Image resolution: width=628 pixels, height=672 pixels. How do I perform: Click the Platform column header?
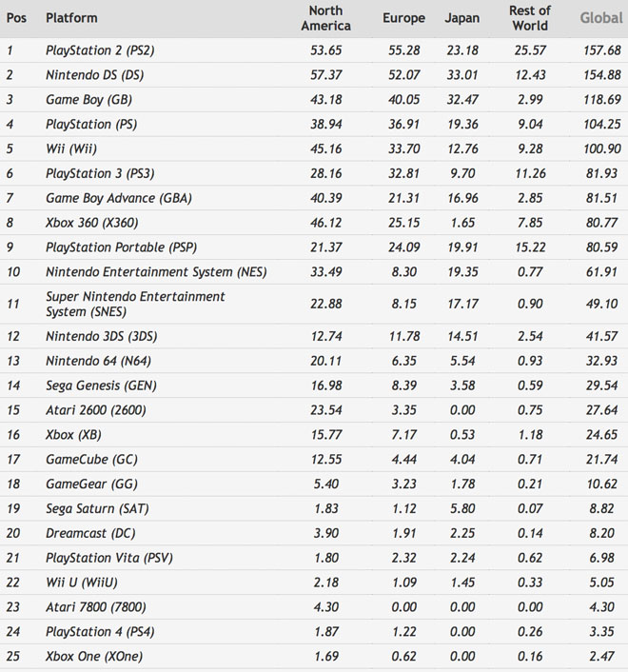[x=71, y=18]
